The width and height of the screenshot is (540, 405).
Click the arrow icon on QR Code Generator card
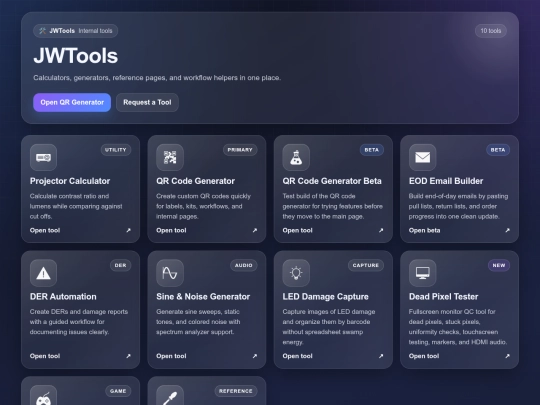click(255, 230)
